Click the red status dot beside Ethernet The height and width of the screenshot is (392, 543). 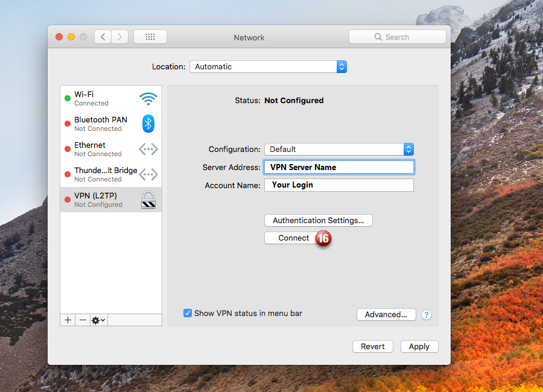pos(68,149)
